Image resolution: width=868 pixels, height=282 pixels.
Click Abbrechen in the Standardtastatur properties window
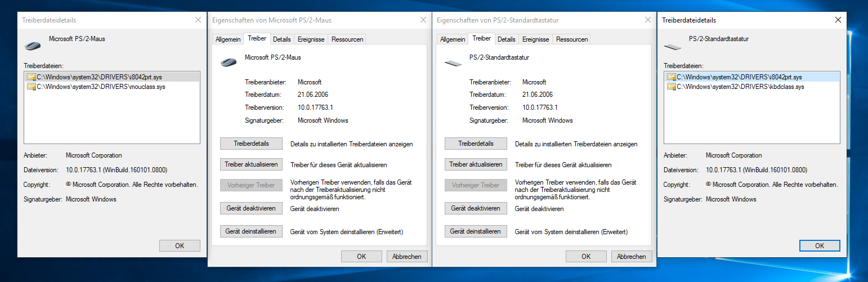632,256
